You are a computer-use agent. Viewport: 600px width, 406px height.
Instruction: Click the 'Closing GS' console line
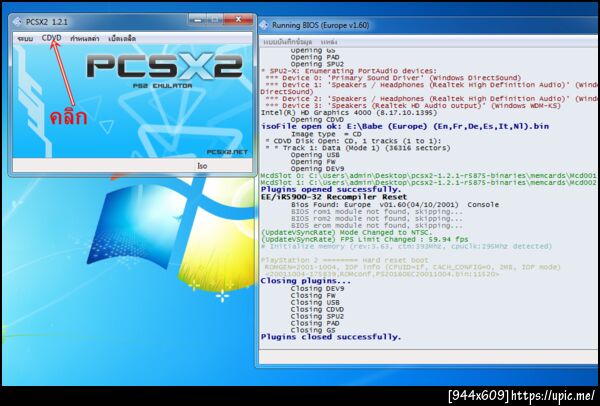(x=313, y=330)
